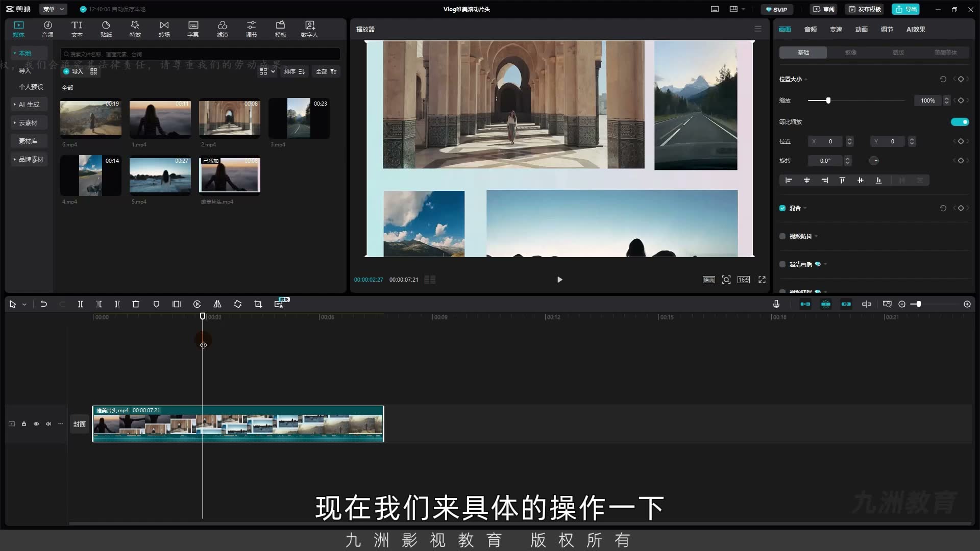Image resolution: width=980 pixels, height=551 pixels.
Task: Open the selection tool dropdown arrow
Action: click(x=24, y=305)
